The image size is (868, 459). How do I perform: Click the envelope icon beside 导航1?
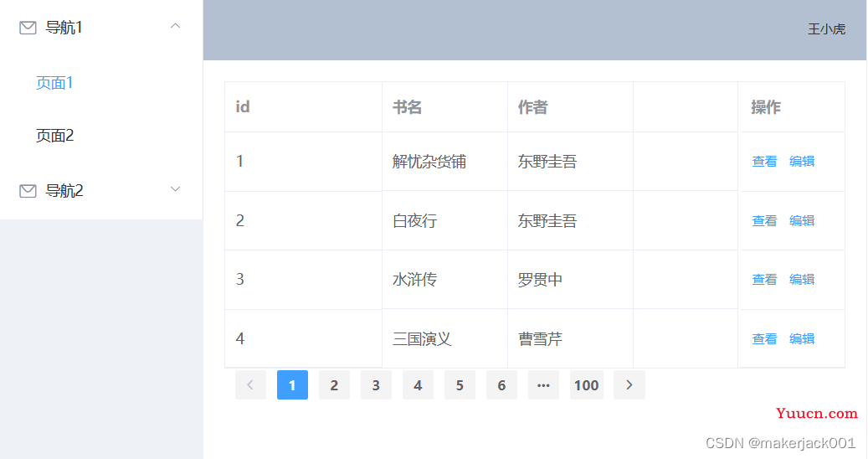click(28, 27)
